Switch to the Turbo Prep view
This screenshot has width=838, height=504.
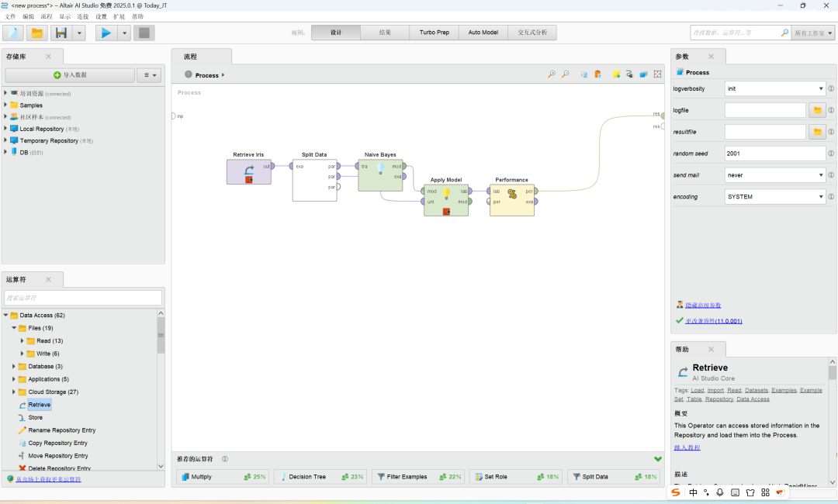click(435, 33)
